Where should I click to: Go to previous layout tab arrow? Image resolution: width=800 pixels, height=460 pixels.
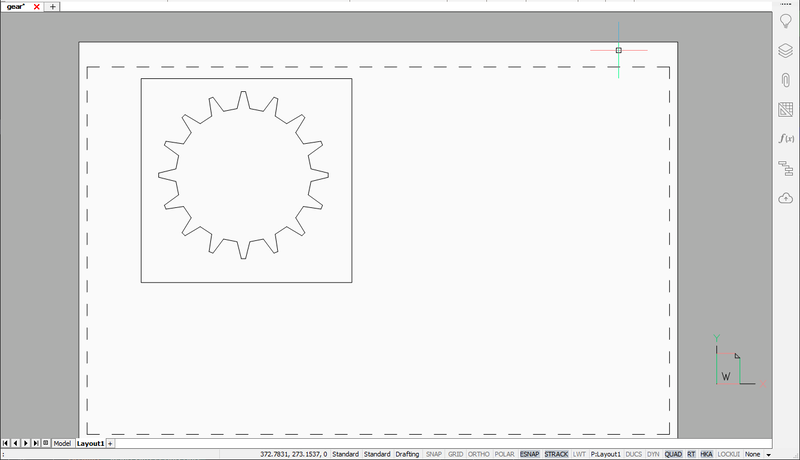15,443
